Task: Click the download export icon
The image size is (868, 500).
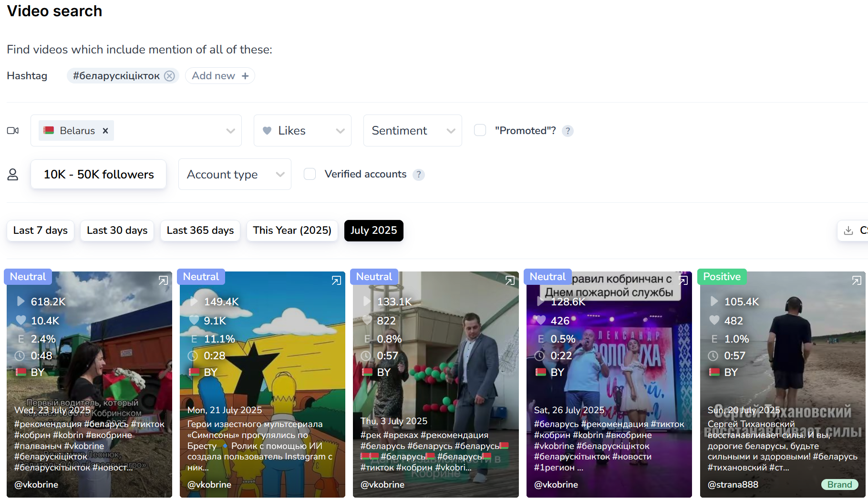Action: [848, 230]
